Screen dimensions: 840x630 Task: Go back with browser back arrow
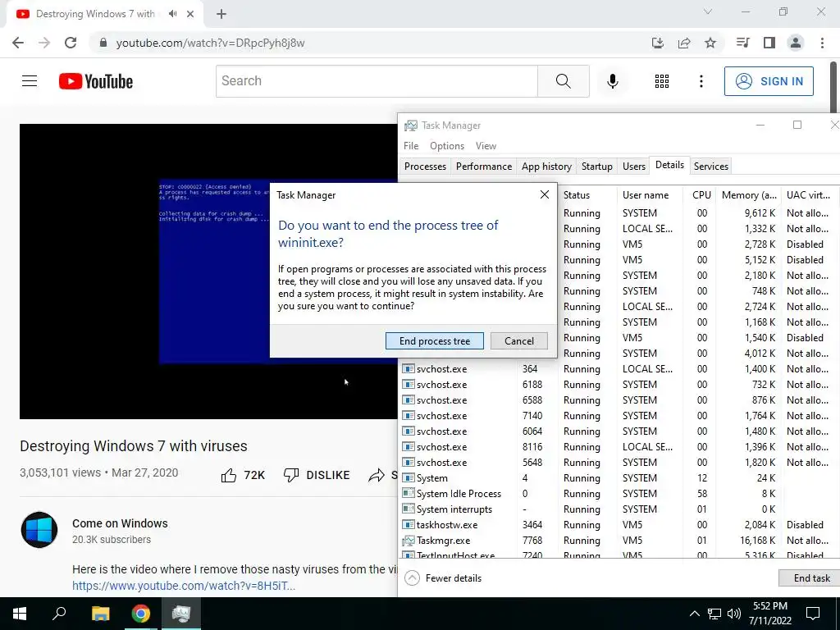pos(18,43)
